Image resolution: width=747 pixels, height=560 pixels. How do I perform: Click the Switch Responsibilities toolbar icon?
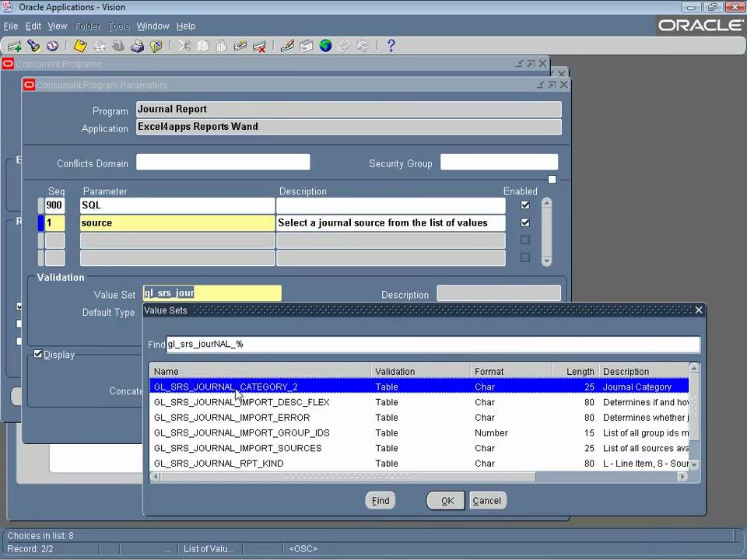pos(118,46)
